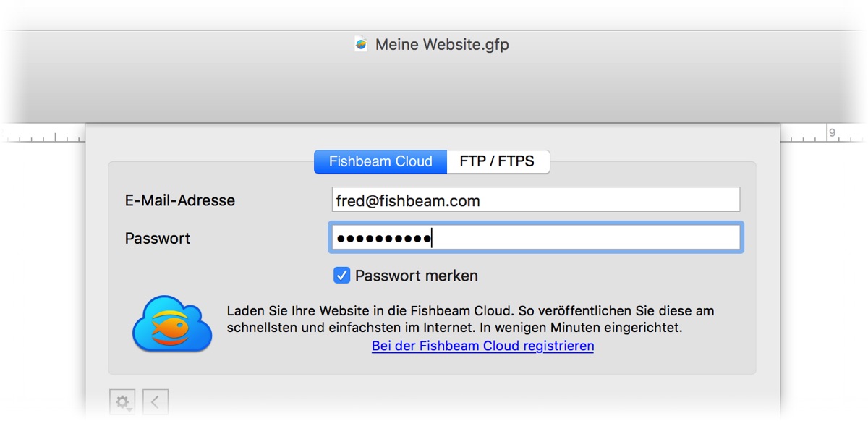Open the gear actions menu button

tap(122, 401)
